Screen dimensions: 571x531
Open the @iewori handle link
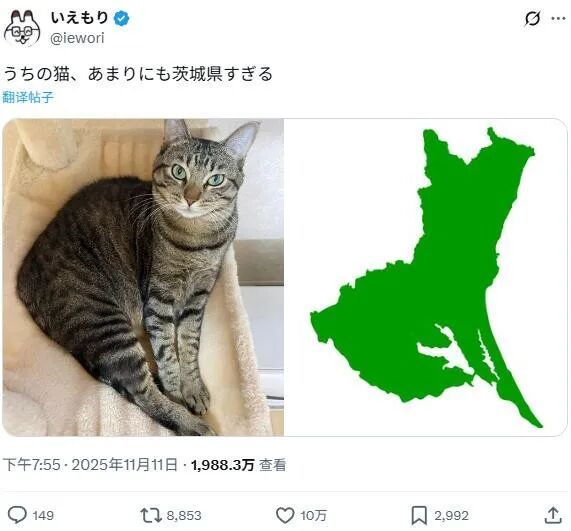tap(77, 38)
